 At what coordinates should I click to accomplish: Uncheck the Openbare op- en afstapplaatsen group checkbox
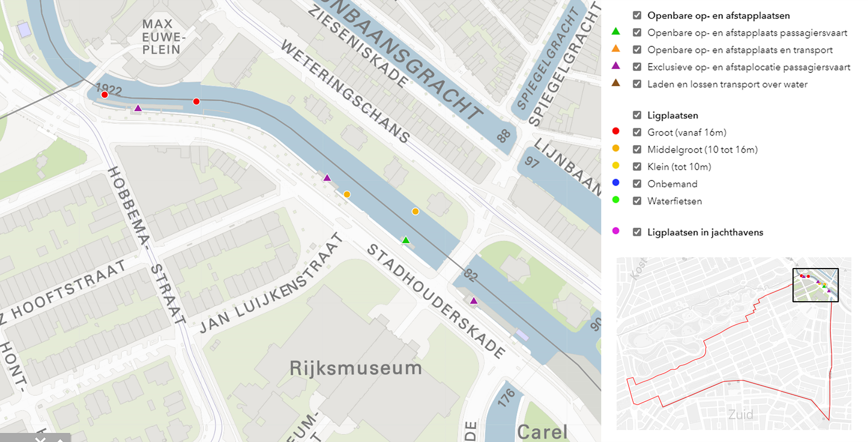[637, 16]
